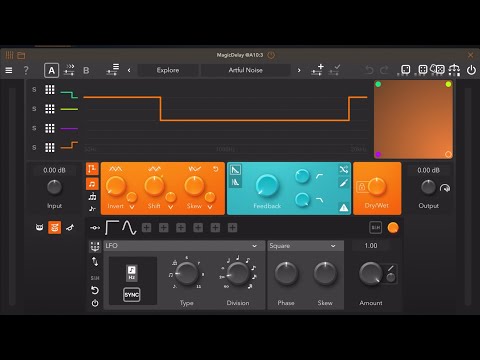Open the Explore preset category
Viewport: 480px width, 360px height.
pos(168,70)
